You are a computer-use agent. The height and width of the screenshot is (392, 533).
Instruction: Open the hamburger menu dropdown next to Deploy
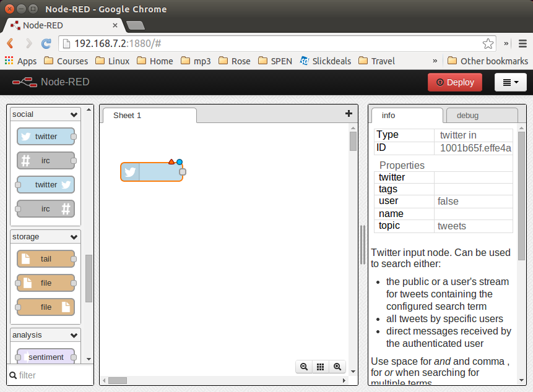[x=510, y=82]
